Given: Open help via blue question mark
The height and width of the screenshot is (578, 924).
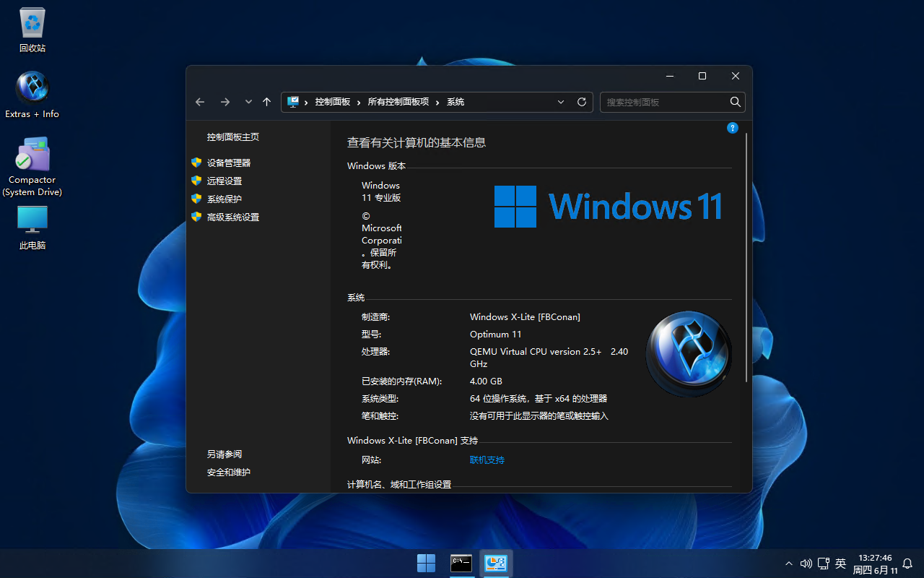Looking at the screenshot, I should (x=733, y=128).
